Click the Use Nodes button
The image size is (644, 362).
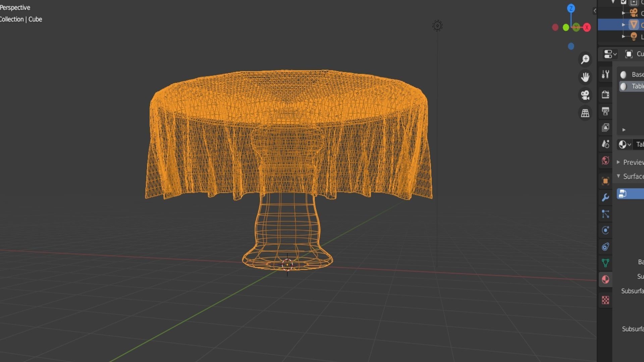[x=631, y=194]
